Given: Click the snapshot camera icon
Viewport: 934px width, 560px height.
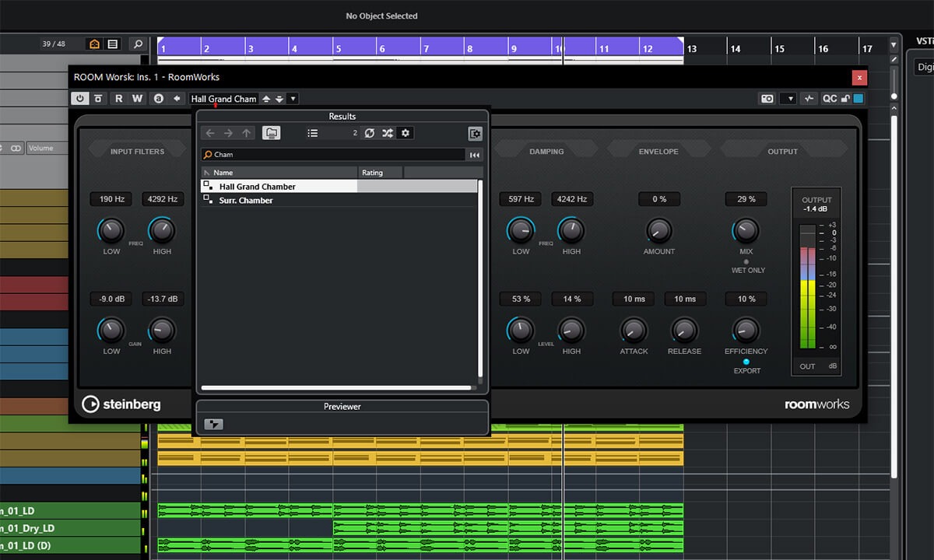Looking at the screenshot, I should click(x=767, y=99).
